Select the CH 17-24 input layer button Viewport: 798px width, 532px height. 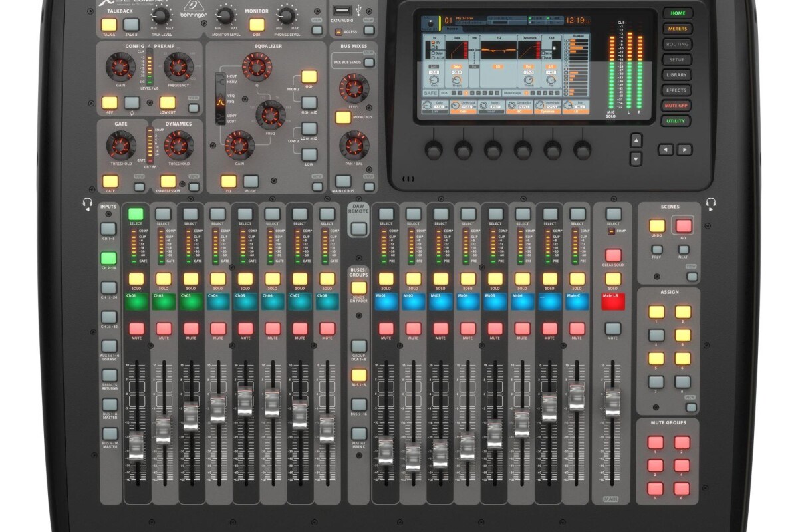[x=109, y=287]
